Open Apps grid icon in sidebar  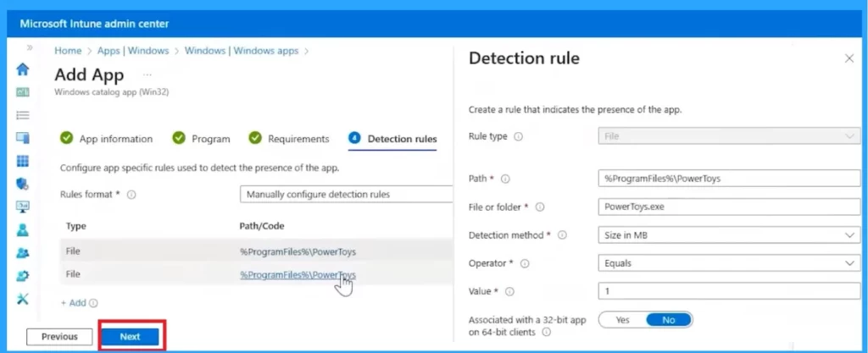23,161
